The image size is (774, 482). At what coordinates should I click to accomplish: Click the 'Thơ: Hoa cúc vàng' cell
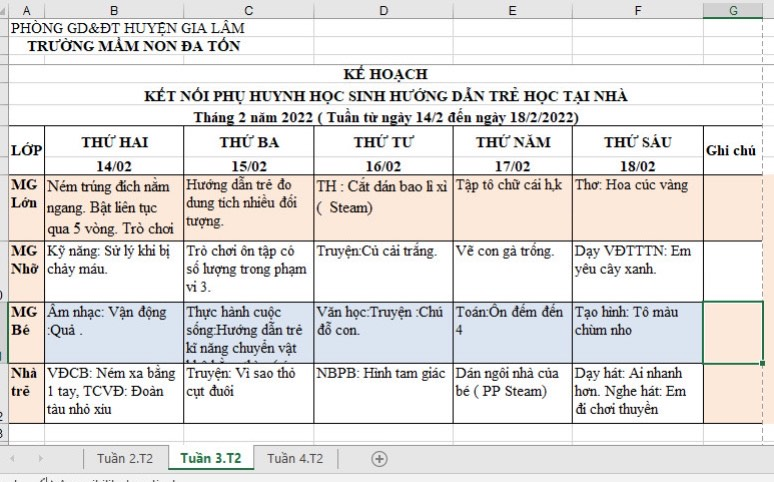(637, 207)
